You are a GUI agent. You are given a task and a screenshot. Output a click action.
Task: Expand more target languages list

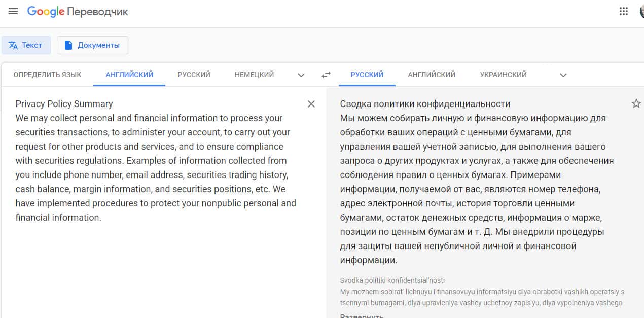[563, 75]
